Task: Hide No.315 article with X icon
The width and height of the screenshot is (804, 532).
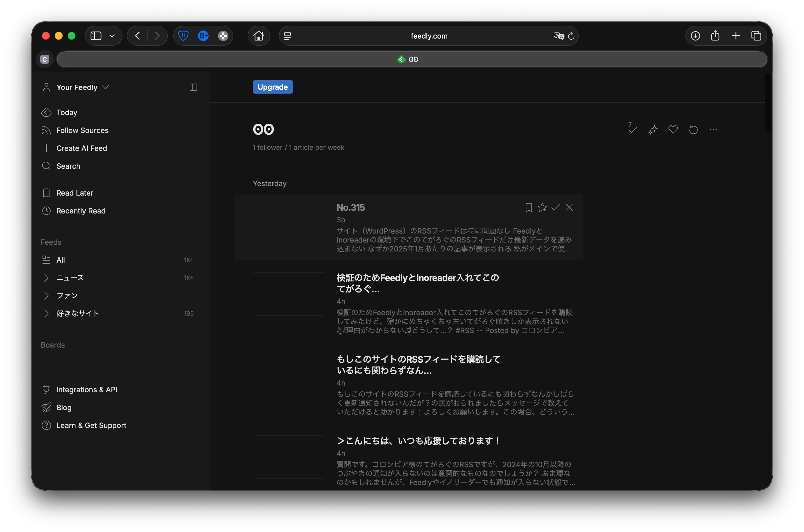Action: (569, 207)
